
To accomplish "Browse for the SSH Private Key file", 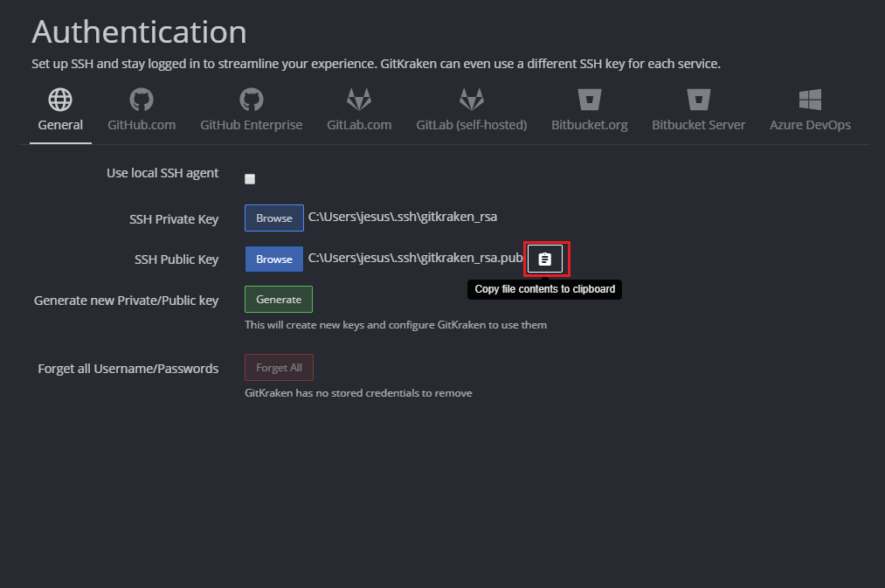I will 274,218.
